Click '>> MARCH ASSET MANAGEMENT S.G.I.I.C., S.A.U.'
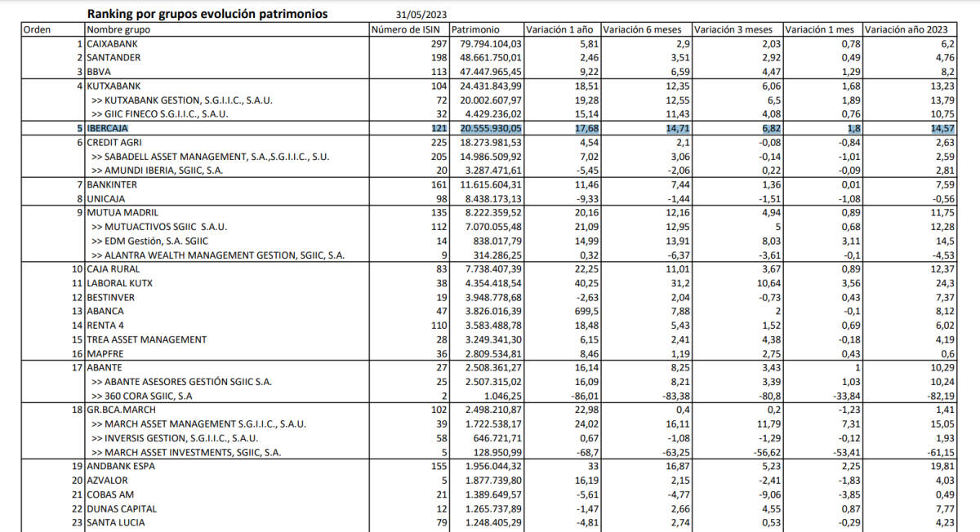 199,424
